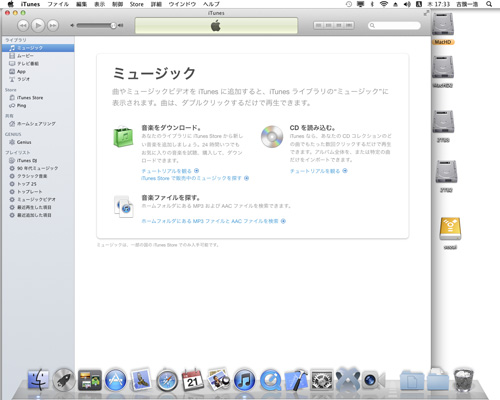Adjust the iTunes volume slider
This screenshot has width=500, height=400.
(x=97, y=25)
